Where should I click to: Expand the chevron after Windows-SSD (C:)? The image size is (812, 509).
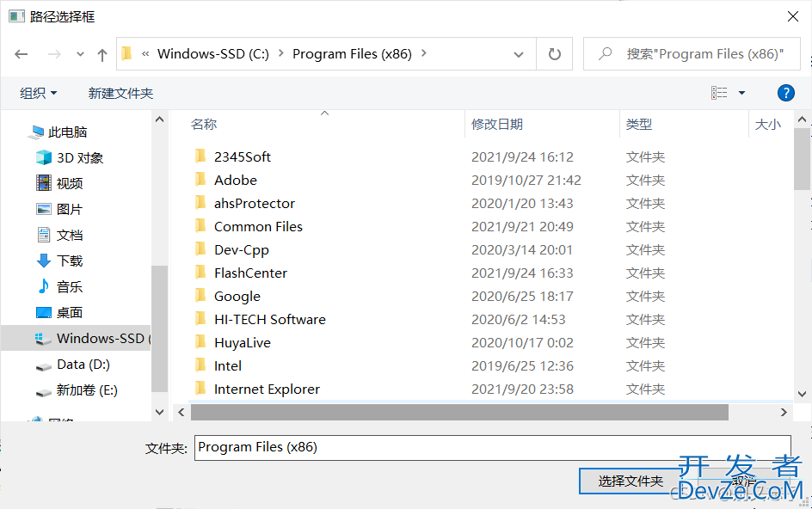point(280,52)
